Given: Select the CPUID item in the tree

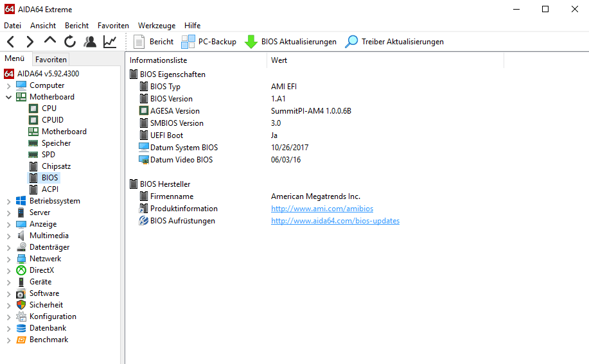Looking at the screenshot, I should [x=53, y=120].
